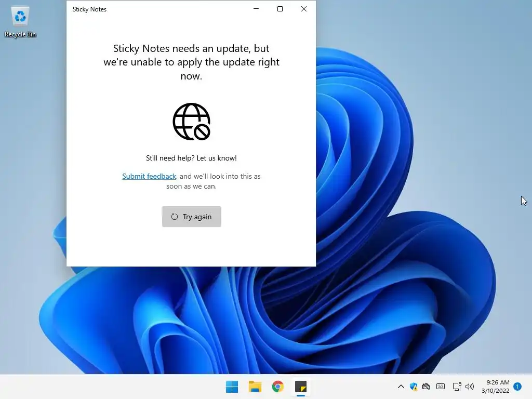
Task: Open the notification badge showing 1
Action: pos(517,387)
